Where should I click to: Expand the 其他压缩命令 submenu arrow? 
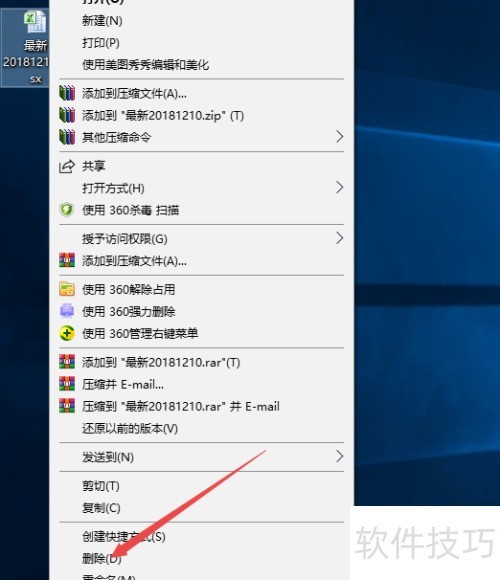[339, 137]
